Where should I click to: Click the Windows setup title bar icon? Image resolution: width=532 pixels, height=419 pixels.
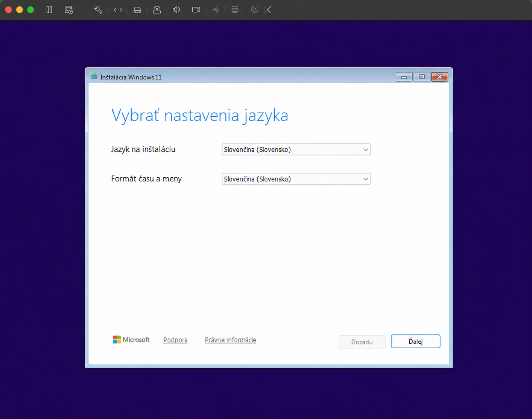tap(94, 76)
